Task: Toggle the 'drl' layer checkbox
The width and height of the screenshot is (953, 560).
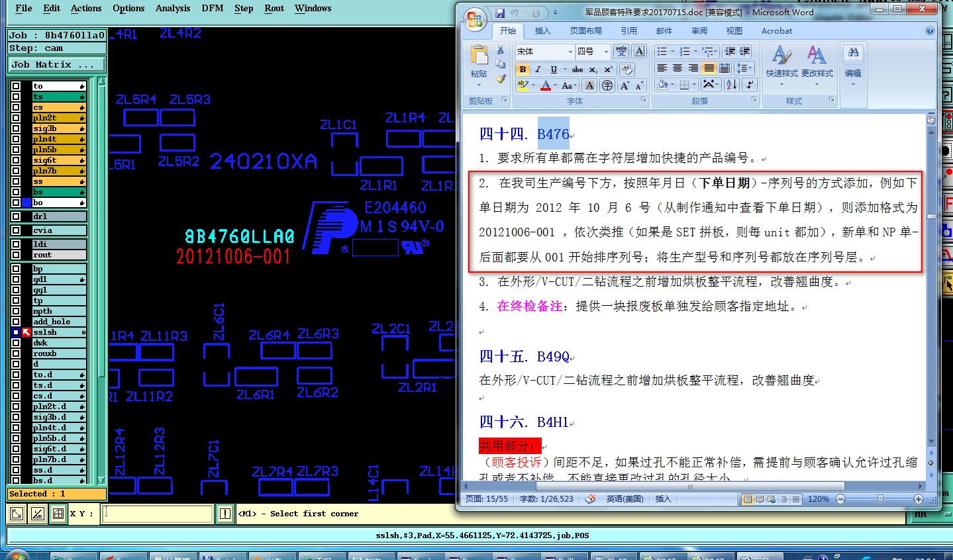Action: (x=16, y=216)
